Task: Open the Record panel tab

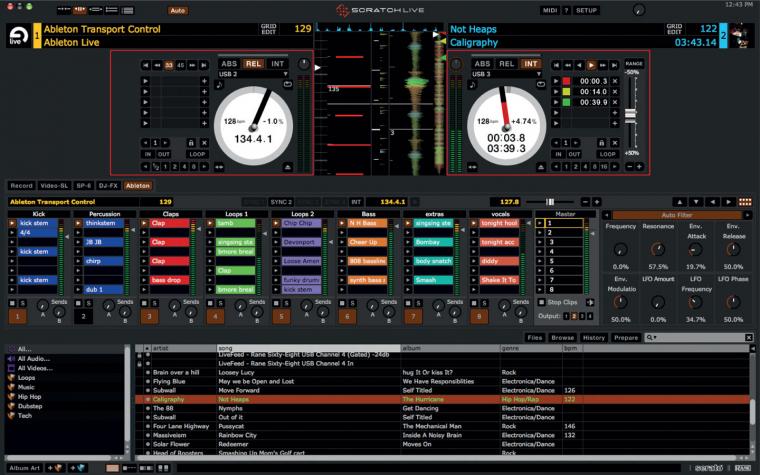Action: [x=22, y=186]
